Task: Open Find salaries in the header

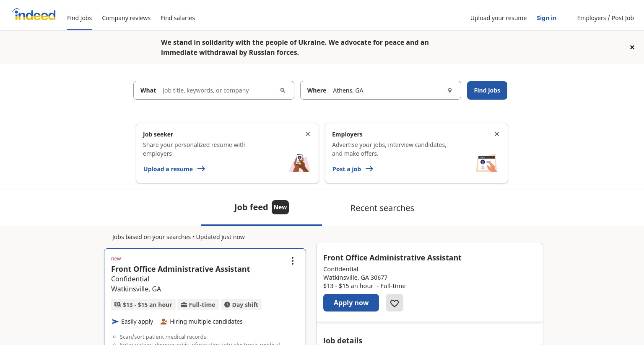Action: [x=178, y=18]
